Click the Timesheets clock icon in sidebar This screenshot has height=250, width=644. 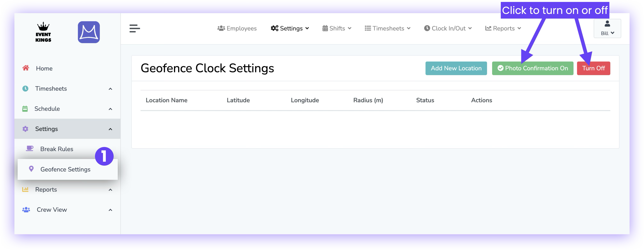pyautogui.click(x=25, y=88)
